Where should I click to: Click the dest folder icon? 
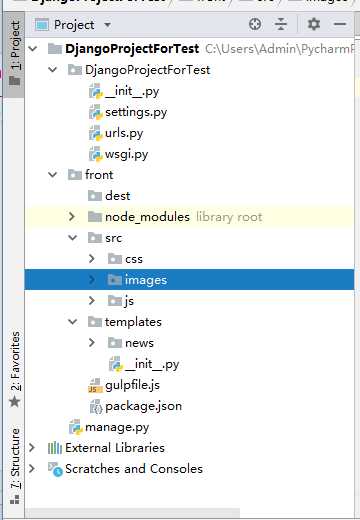pos(95,196)
